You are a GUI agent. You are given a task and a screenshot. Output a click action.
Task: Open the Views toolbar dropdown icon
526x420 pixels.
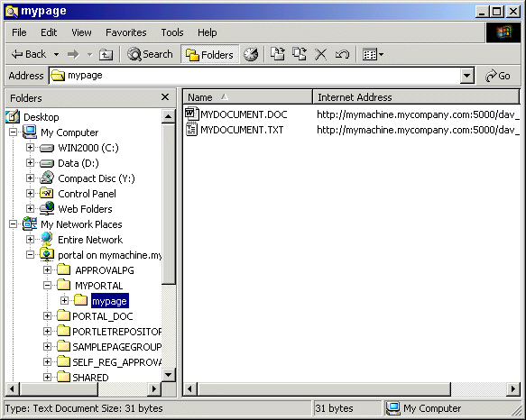pyautogui.click(x=373, y=54)
